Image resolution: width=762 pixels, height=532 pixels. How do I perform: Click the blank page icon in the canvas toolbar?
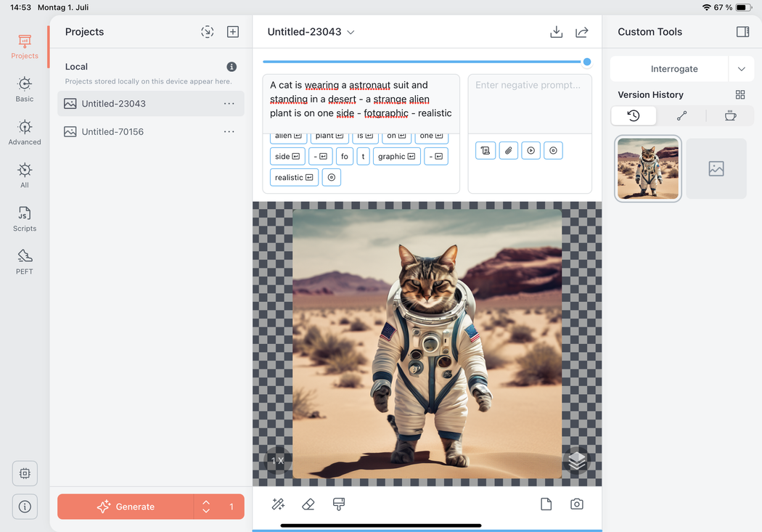[546, 504]
